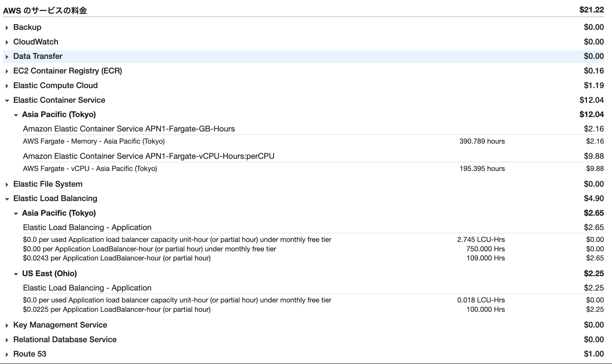Expand the Backup service row
Viewport: 612px width, 364px height.
pyautogui.click(x=7, y=28)
